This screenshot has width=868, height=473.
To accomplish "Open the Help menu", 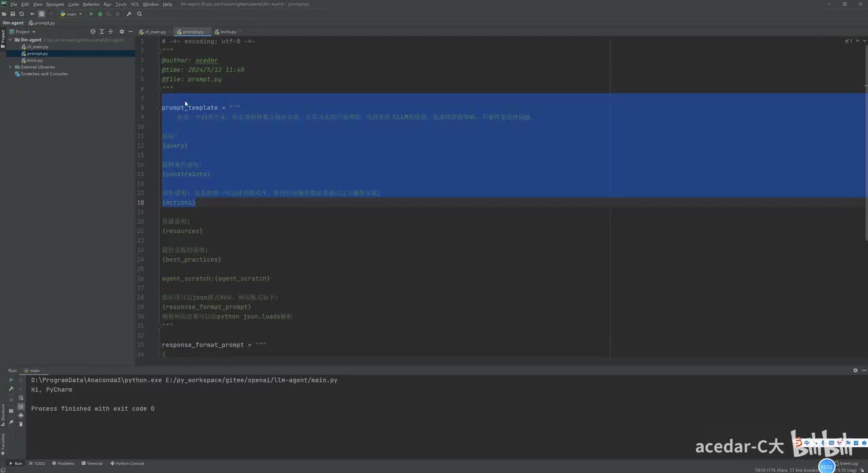I will [x=167, y=4].
